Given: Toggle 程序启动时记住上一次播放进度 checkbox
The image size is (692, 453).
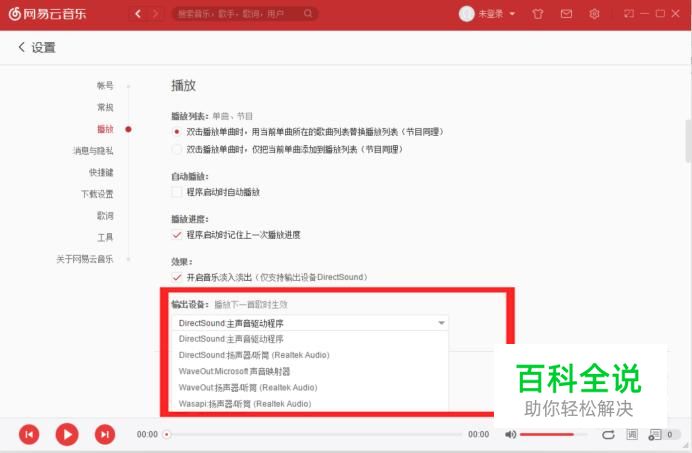Looking at the screenshot, I should 177,235.
